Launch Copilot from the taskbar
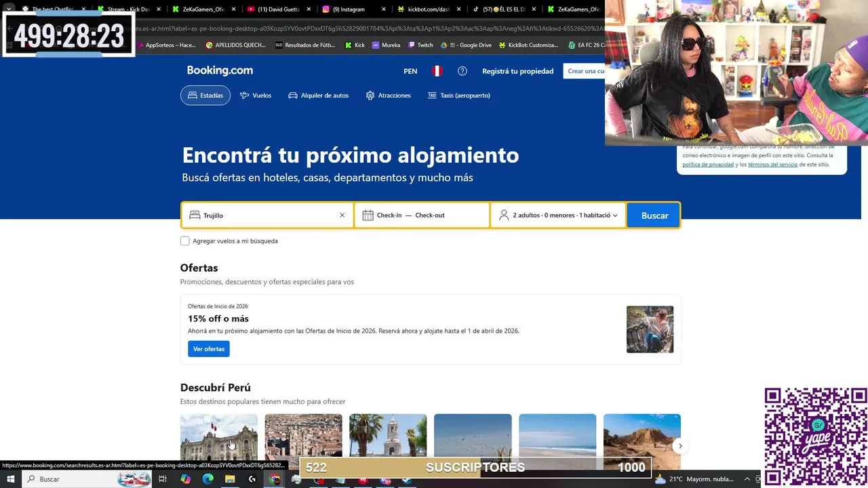 (x=185, y=479)
